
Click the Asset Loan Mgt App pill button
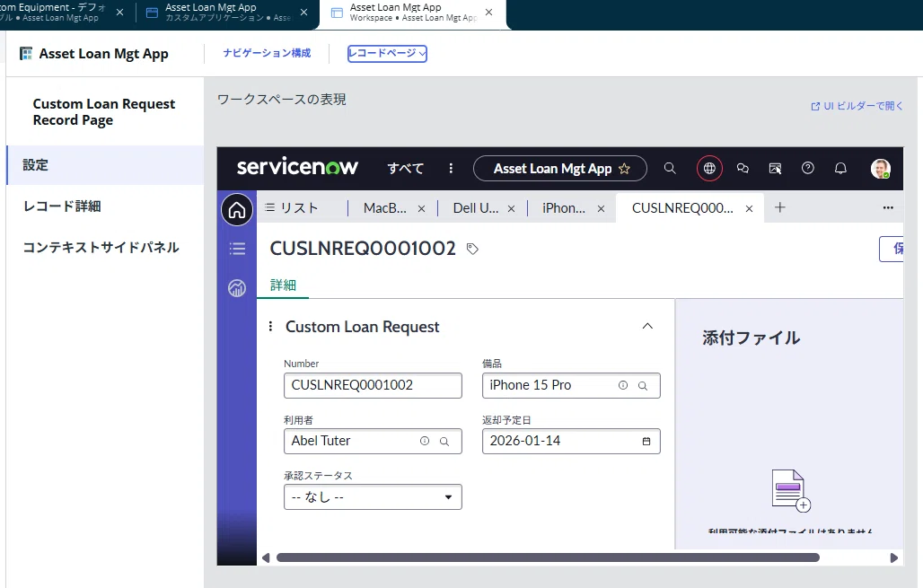tap(559, 169)
